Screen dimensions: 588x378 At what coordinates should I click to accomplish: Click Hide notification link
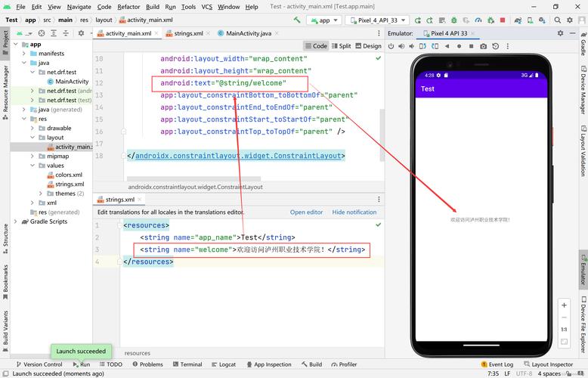click(x=354, y=212)
